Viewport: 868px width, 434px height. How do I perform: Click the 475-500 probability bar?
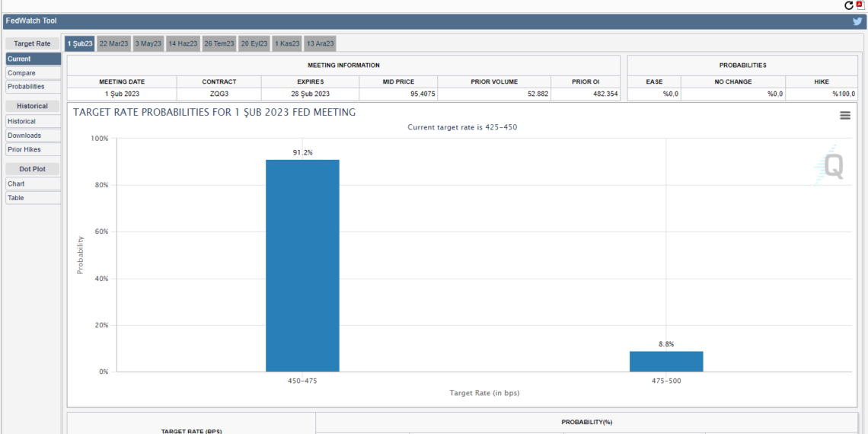point(666,362)
